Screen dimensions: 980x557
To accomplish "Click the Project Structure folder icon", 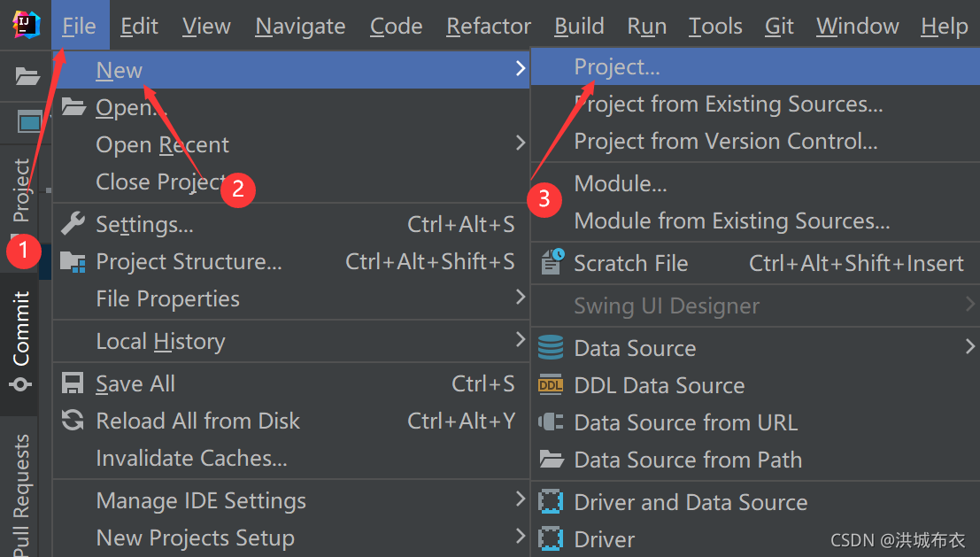I will coord(73,261).
